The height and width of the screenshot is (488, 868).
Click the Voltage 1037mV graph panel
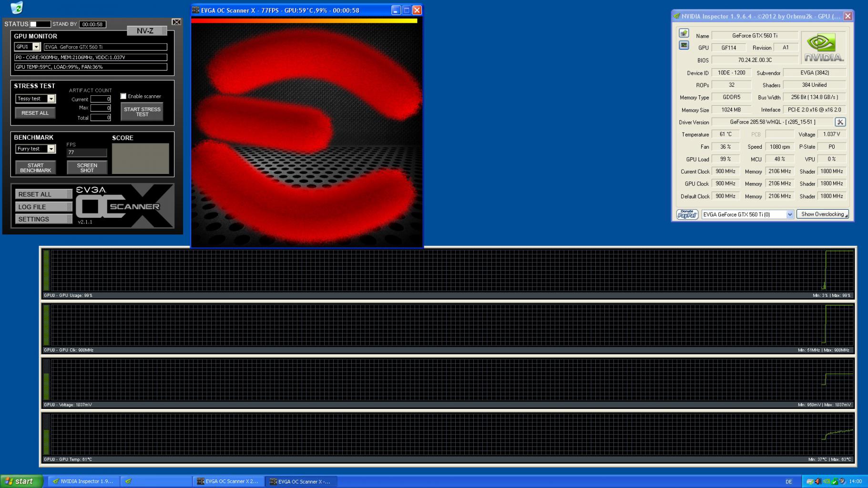pyautogui.click(x=448, y=383)
